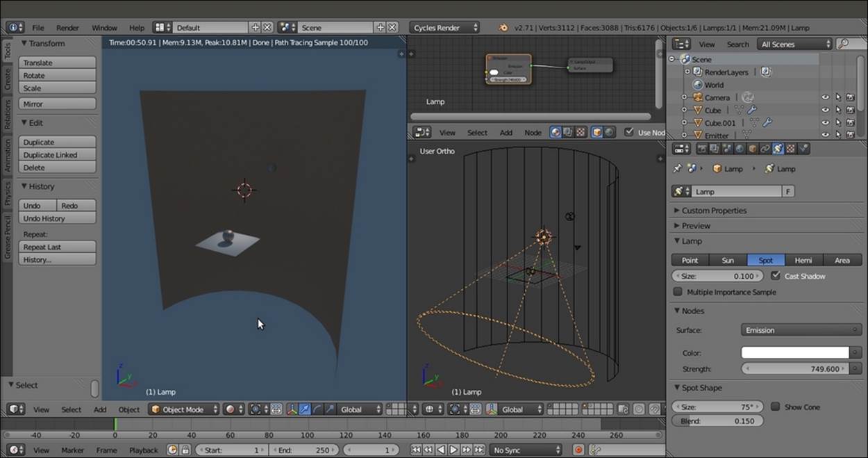Open the Cycles Render engine dropdown

[x=444, y=28]
